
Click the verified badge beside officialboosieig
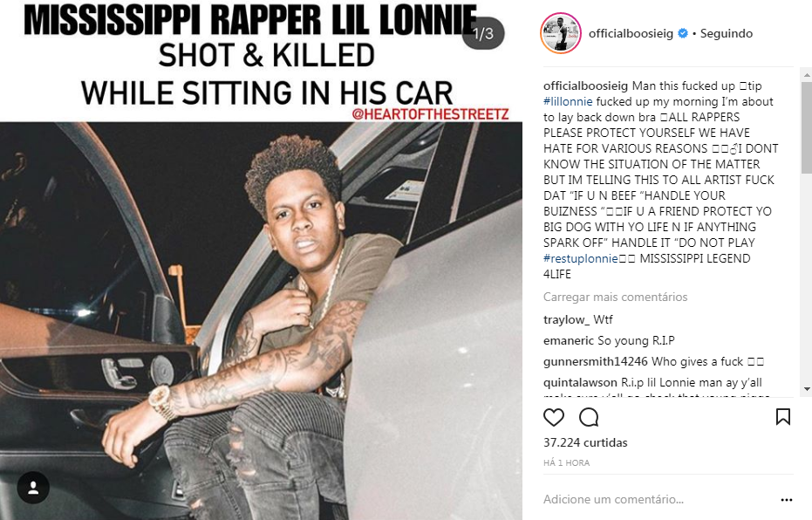683,33
